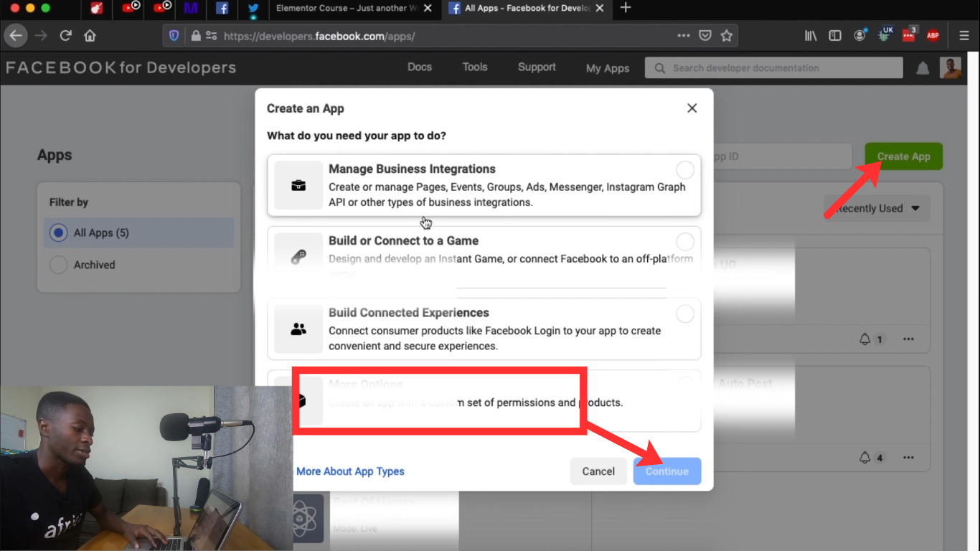
Task: Switch to the purple M pinned tab
Action: pos(190,9)
